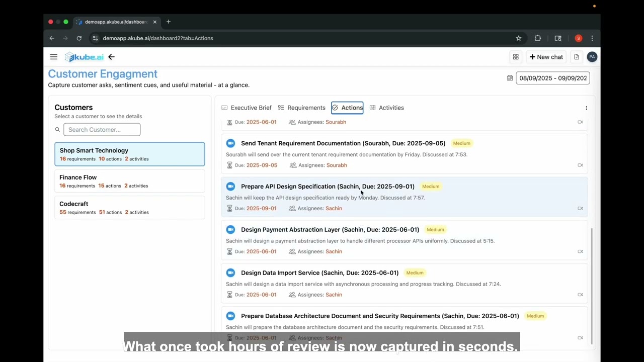This screenshot has width=644, height=362.
Task: Close the demoapp.akube.ai browser tab
Action: click(x=155, y=22)
